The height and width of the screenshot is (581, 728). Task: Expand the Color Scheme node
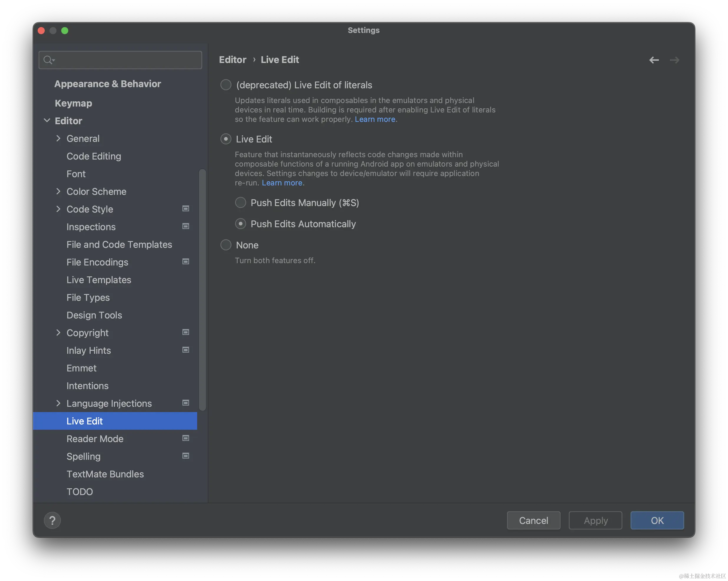(x=59, y=192)
